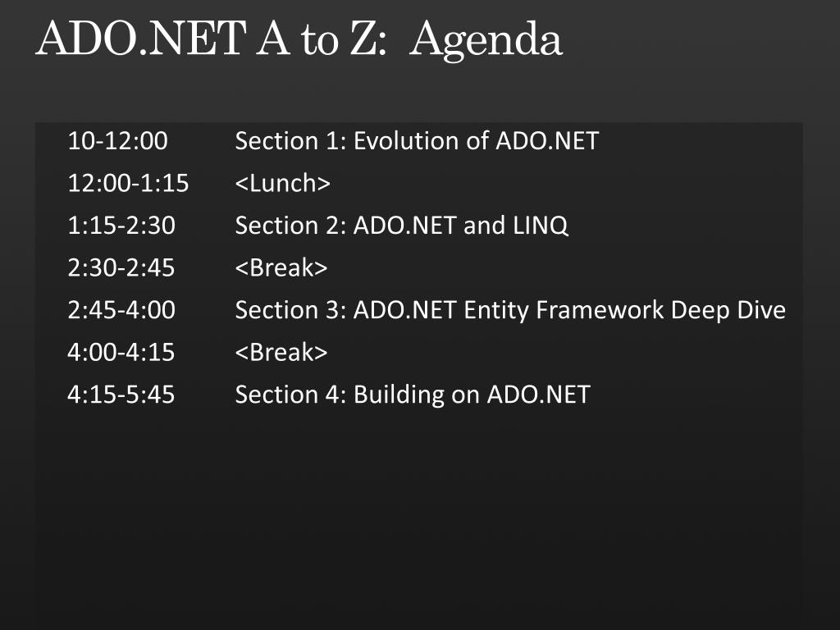Click 'Section 3: ADO.NET Entity Framework Deep Dive'
The width and height of the screenshot is (840, 630).
(x=510, y=310)
